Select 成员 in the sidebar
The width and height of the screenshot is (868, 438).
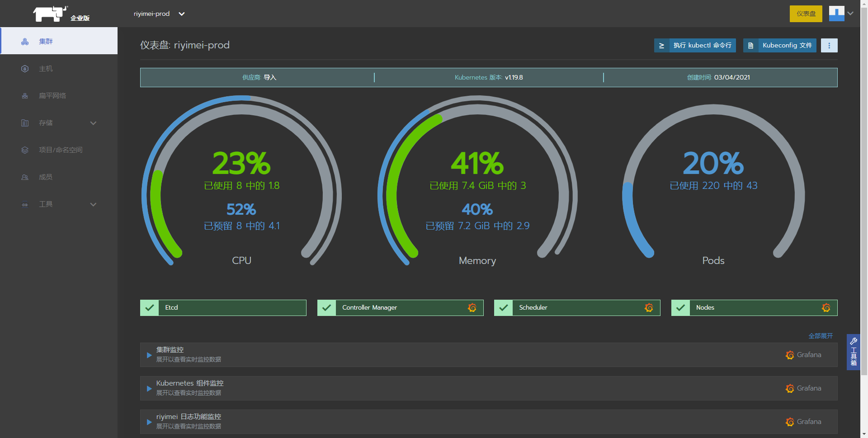[x=59, y=177]
